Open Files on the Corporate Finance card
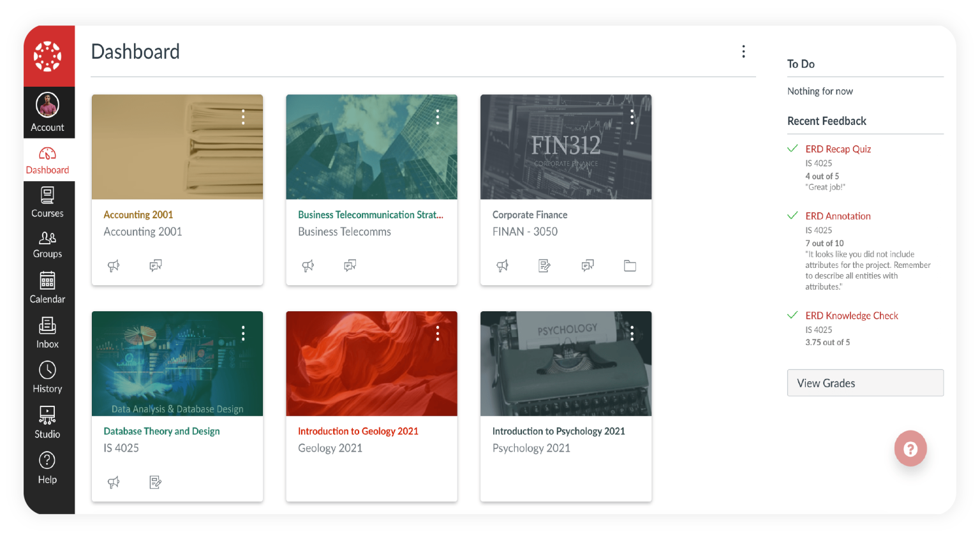Viewport: 980px width, 539px height. click(630, 265)
